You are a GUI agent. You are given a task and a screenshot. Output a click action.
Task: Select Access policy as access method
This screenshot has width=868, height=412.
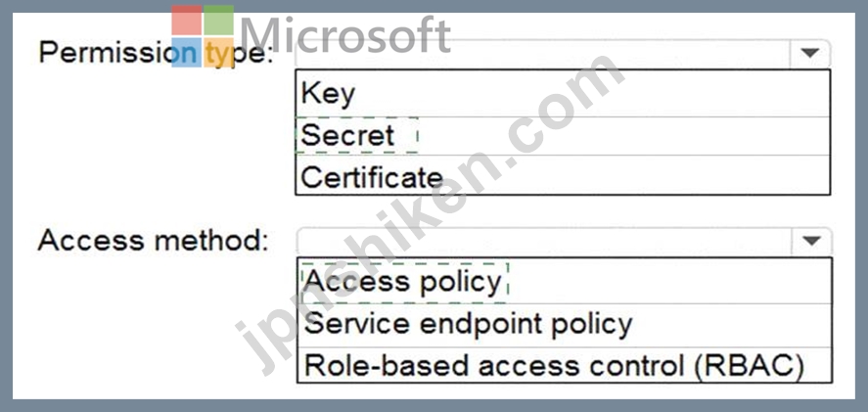[x=564, y=281]
